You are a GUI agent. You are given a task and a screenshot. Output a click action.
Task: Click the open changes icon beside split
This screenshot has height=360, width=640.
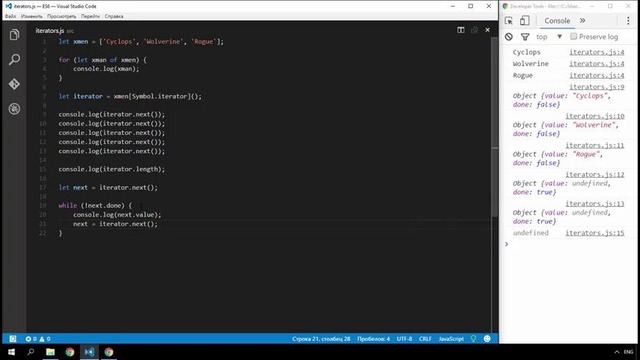(474, 30)
